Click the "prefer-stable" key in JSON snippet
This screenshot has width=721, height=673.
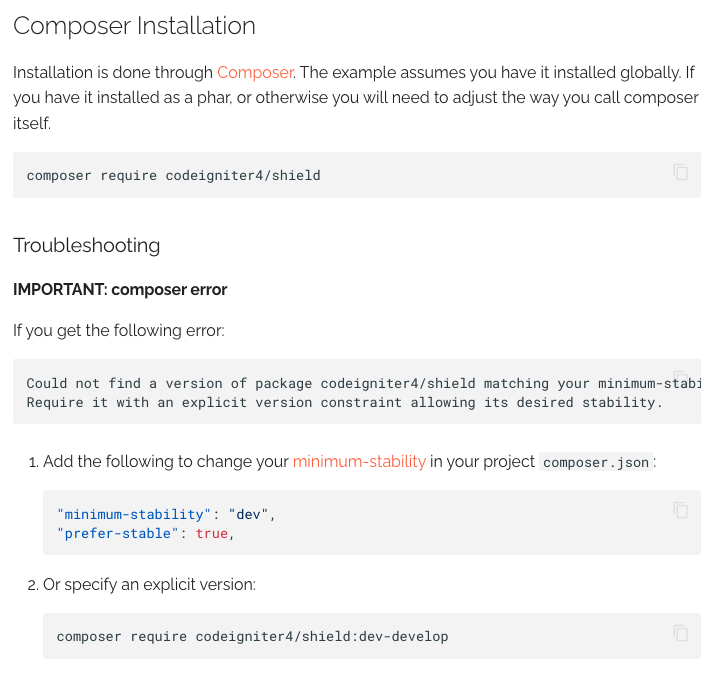tap(119, 533)
